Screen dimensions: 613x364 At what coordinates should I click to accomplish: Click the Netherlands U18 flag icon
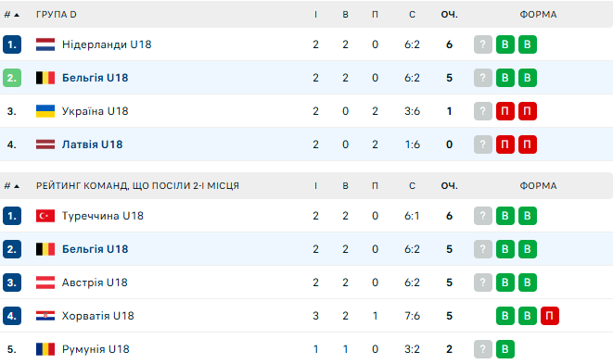(x=45, y=44)
